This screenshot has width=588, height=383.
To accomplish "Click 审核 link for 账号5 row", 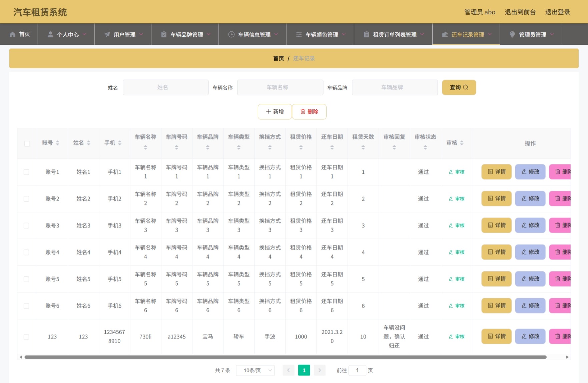I will coord(457,279).
